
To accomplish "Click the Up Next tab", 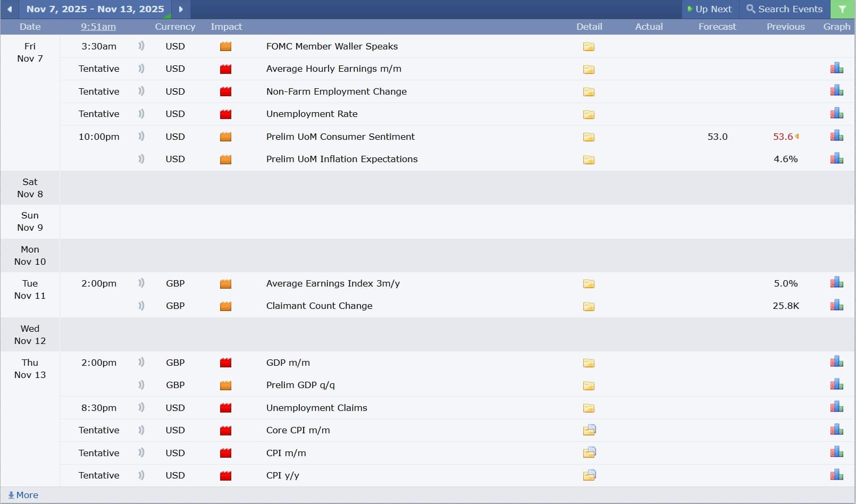I will 709,9.
